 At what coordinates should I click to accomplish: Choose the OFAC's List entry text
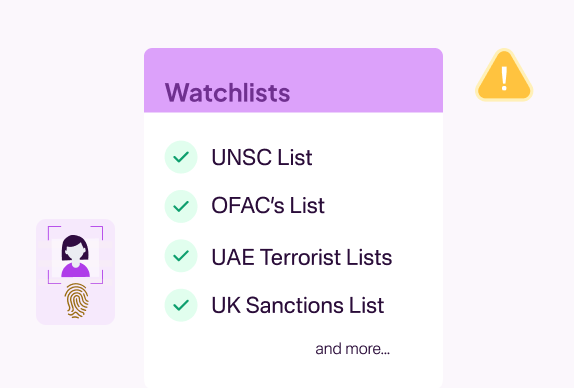[268, 205]
